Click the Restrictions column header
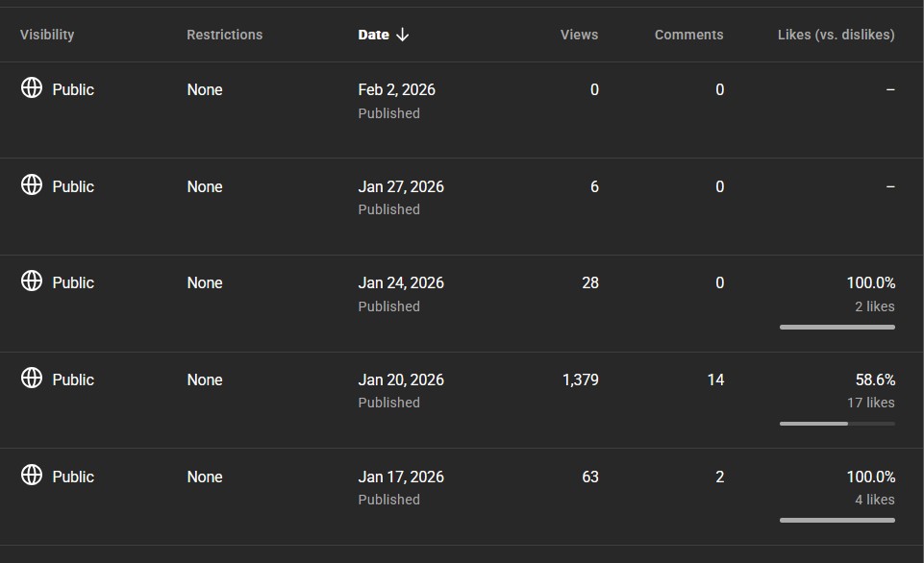The height and width of the screenshot is (563, 924). coord(224,35)
